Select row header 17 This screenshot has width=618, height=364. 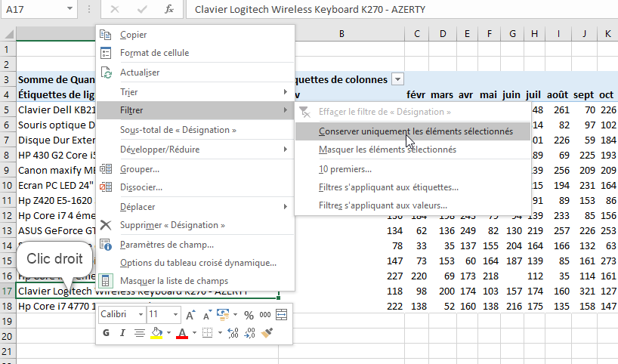pos(7,291)
